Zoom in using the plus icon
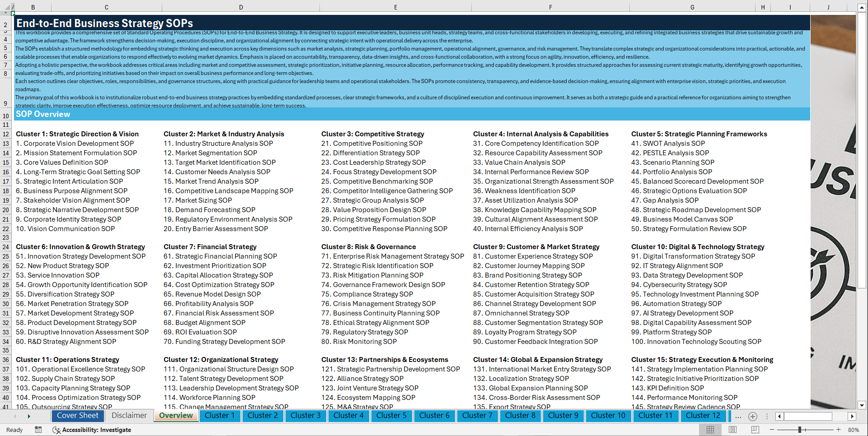The height and width of the screenshot is (436, 868). (839, 430)
